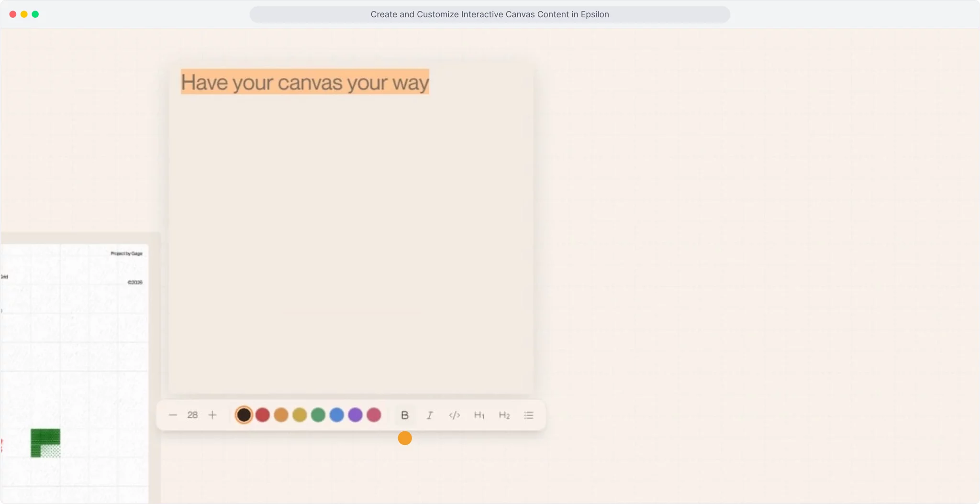
Task: Minimize the window with yellow button
Action: coord(24,14)
